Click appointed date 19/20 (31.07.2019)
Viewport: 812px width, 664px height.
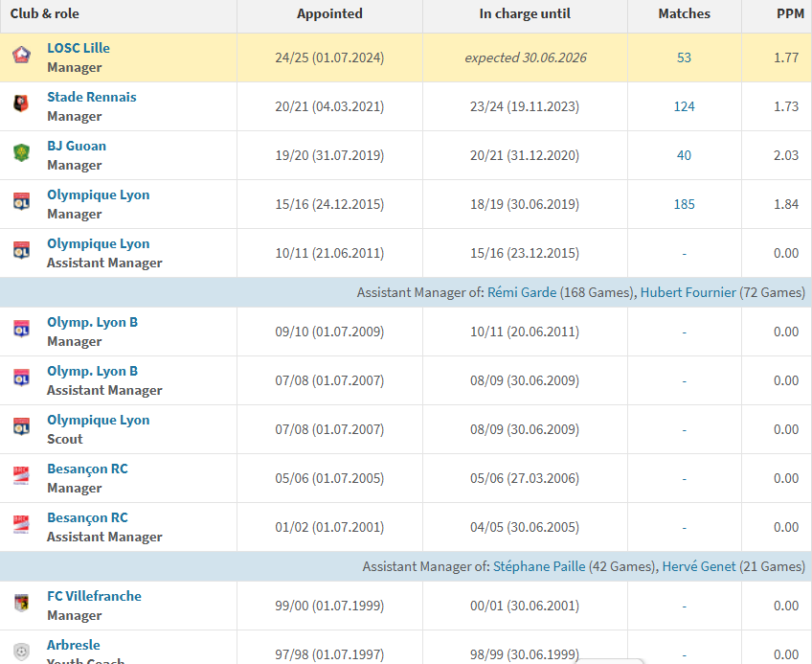329,155
